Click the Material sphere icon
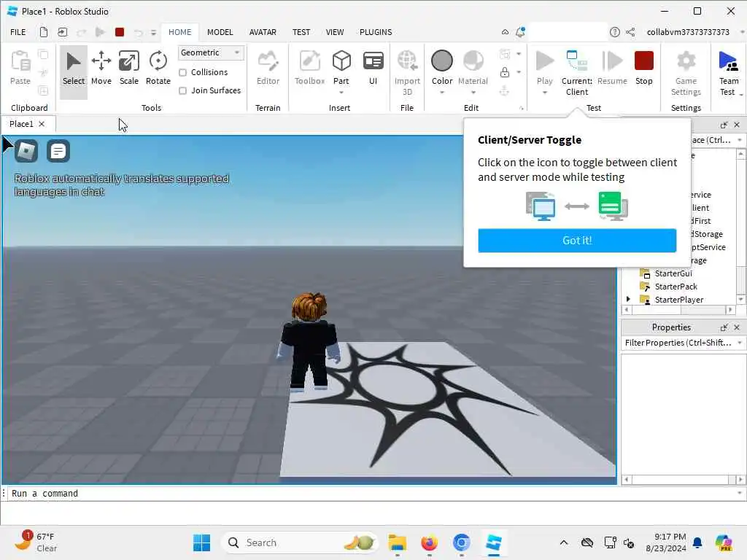This screenshot has width=747, height=560. [473, 61]
